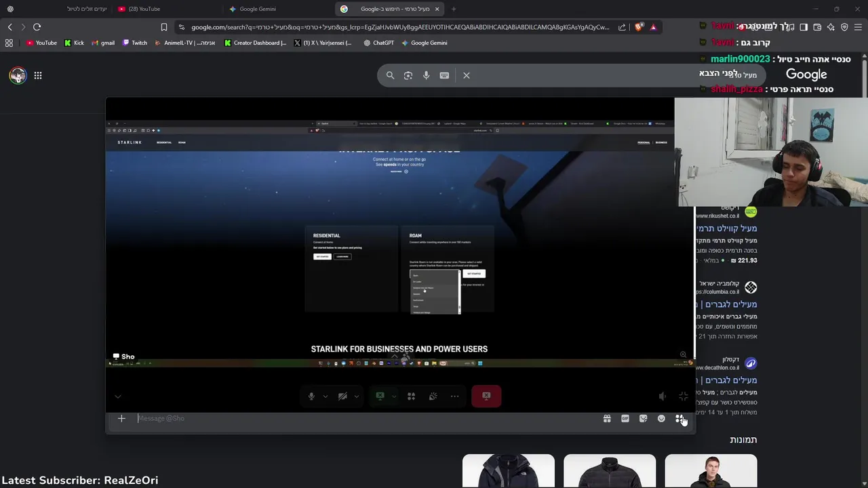868x488 pixels.
Task: Open the Google Gemini bookmark
Action: pyautogui.click(x=424, y=43)
